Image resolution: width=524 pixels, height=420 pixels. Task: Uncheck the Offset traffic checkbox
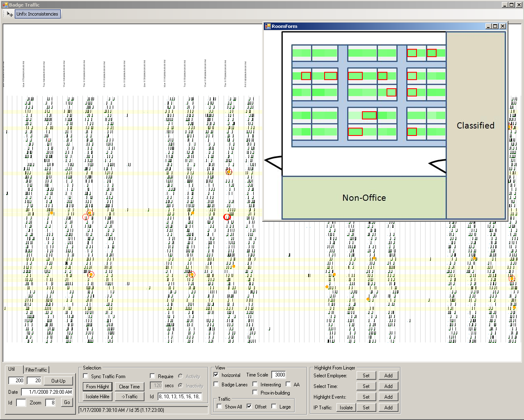(x=249, y=406)
